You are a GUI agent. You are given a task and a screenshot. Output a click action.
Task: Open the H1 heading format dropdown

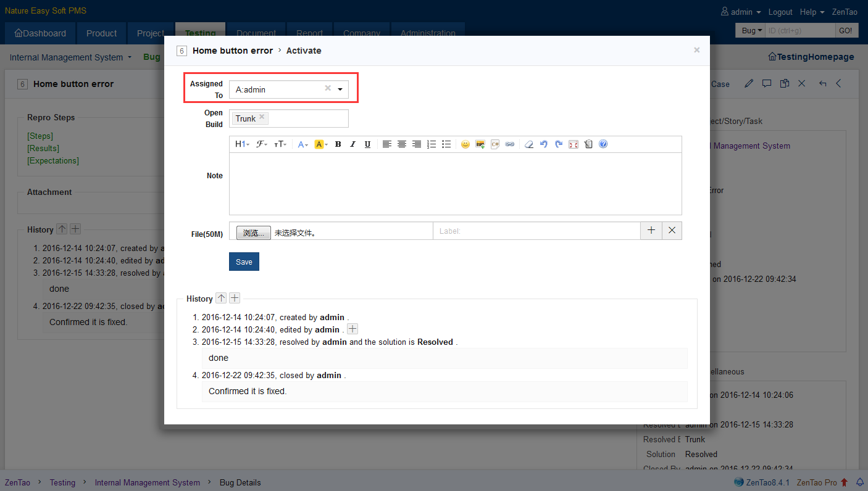coord(242,144)
